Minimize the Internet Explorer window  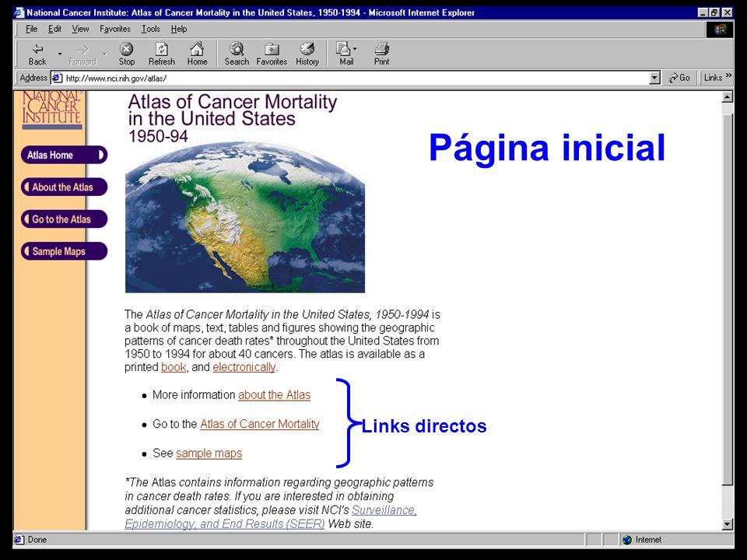(x=703, y=13)
